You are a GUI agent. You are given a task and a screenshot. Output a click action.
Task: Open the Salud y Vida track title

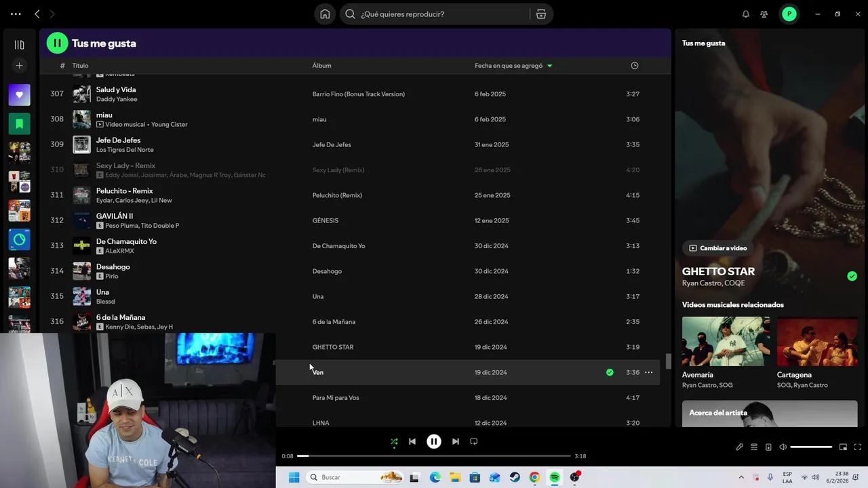coord(116,89)
